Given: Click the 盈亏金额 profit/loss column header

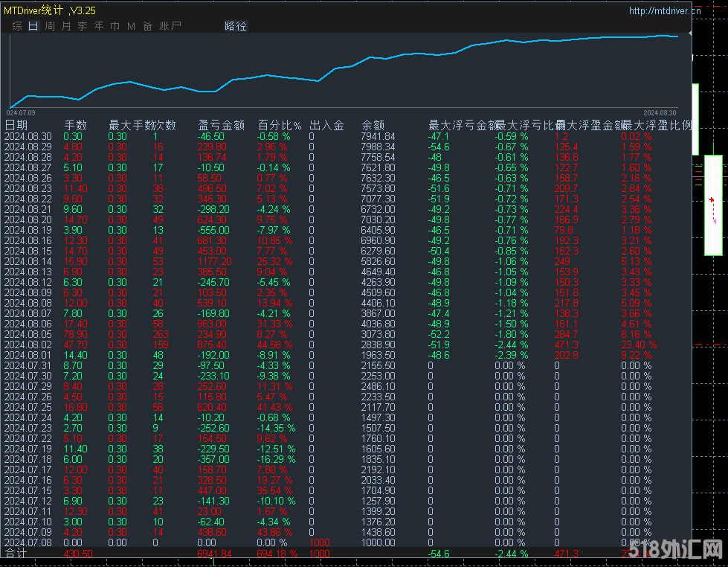Looking at the screenshot, I should coord(221,125).
